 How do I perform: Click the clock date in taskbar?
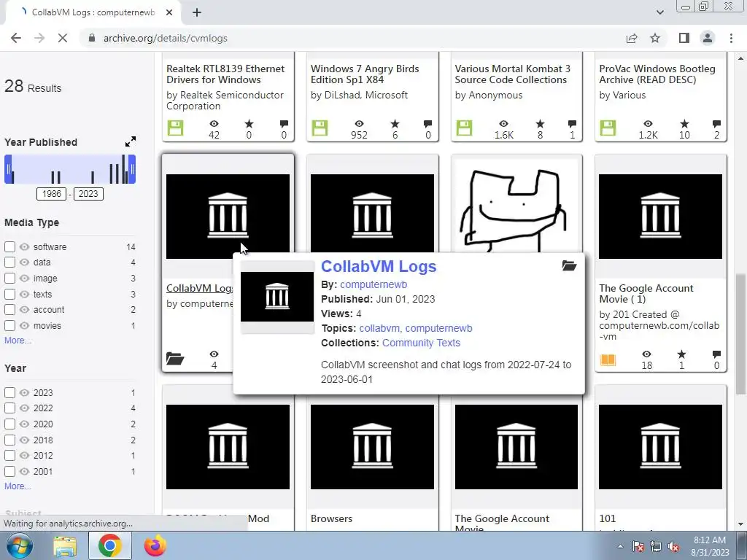[710, 546]
